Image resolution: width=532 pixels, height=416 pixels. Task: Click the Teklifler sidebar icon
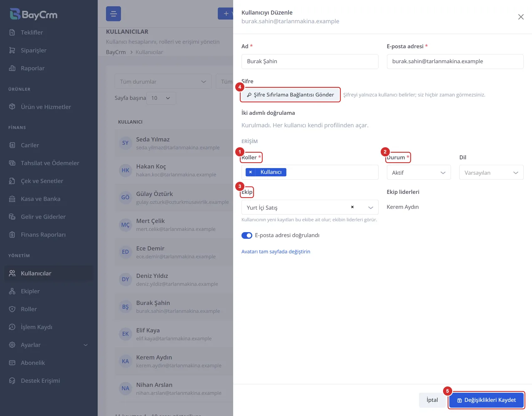[12, 32]
